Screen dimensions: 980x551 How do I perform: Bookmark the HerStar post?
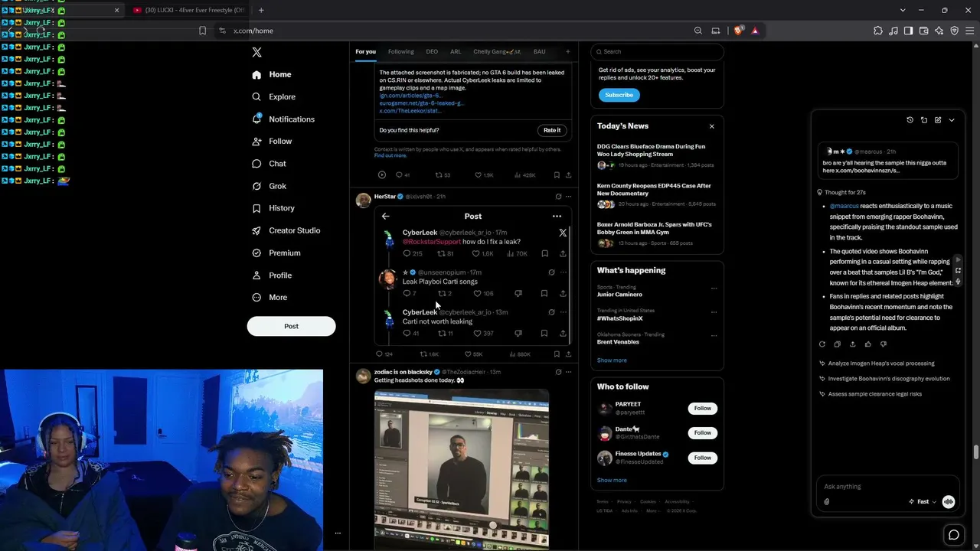pos(557,354)
